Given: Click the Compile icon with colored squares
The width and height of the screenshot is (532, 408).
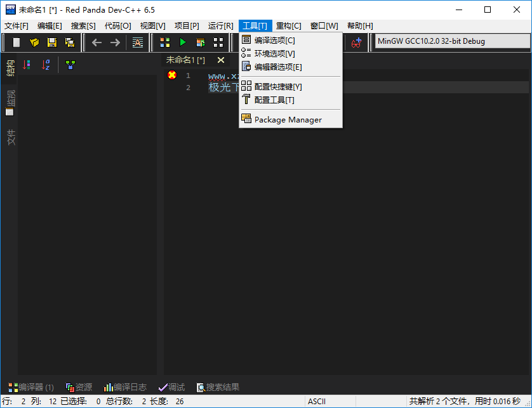Looking at the screenshot, I should click(x=164, y=42).
